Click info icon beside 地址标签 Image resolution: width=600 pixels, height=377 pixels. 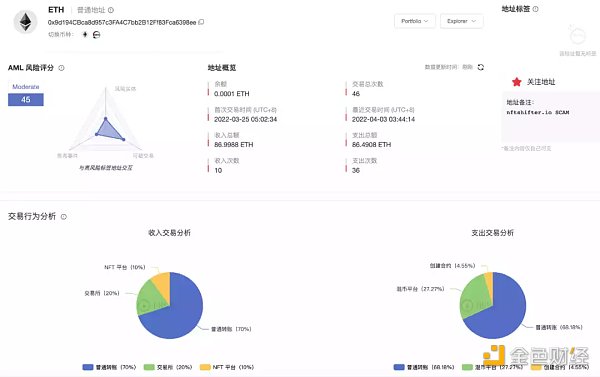click(535, 9)
